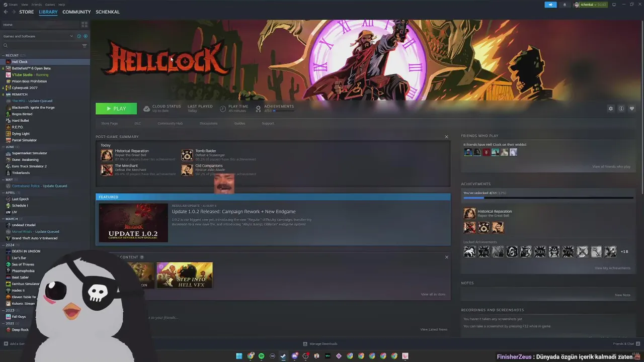Collapse the 2024 section
This screenshot has width=644, height=362.
click(4, 245)
